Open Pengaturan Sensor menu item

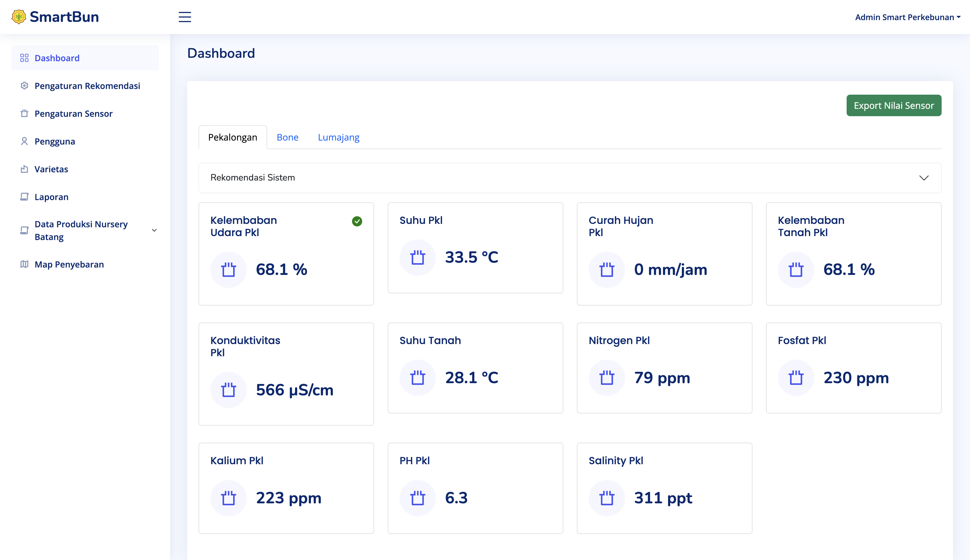pos(85,113)
